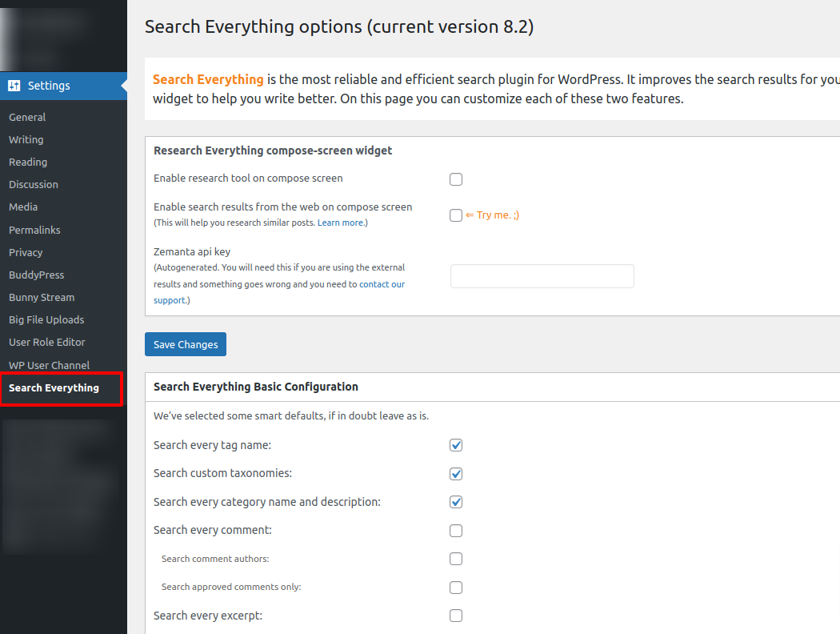Screen dimensions: 840x634
Task: Navigate to Permalinks settings
Action: pyautogui.click(x=34, y=230)
